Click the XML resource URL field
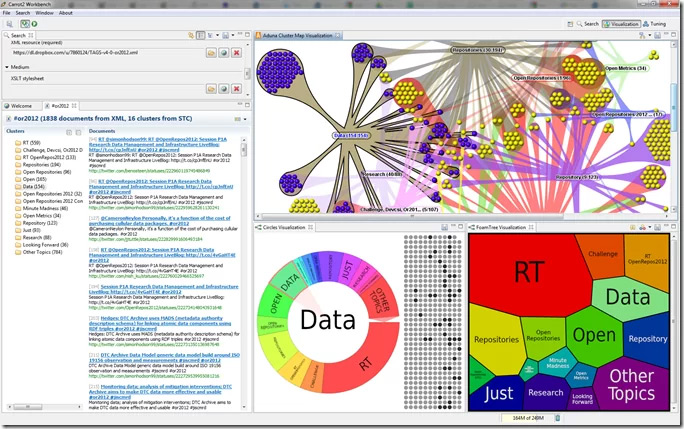The width and height of the screenshot is (684, 429). click(x=108, y=52)
